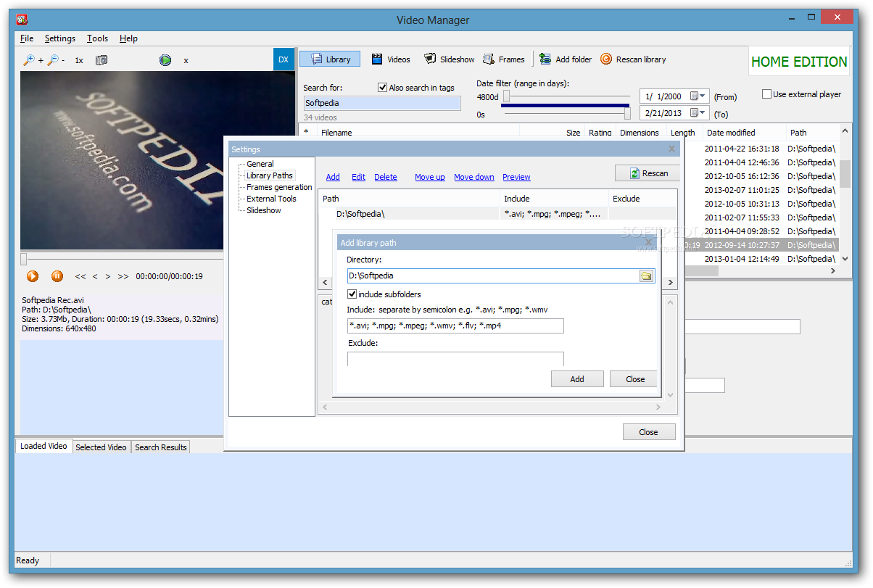Click the green play icon above video

(165, 60)
